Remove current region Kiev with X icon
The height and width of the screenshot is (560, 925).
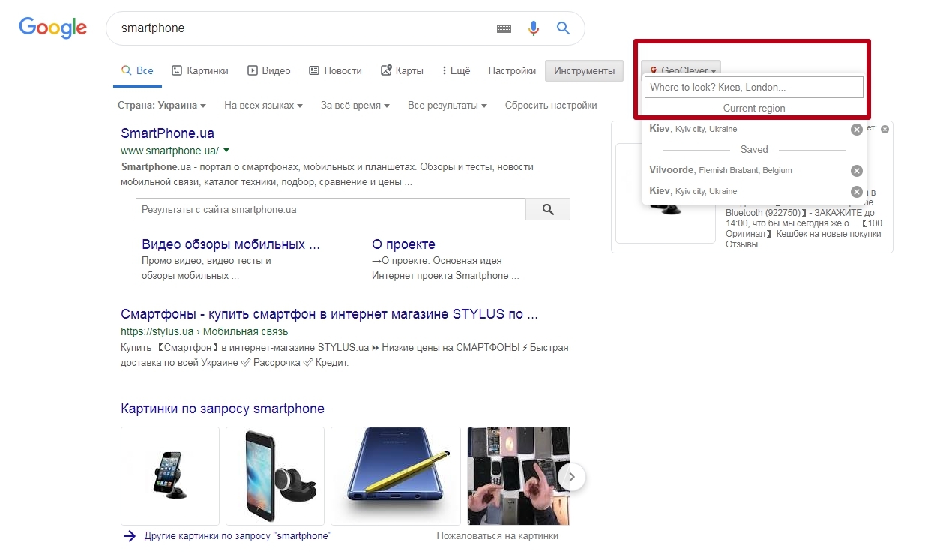pos(857,130)
